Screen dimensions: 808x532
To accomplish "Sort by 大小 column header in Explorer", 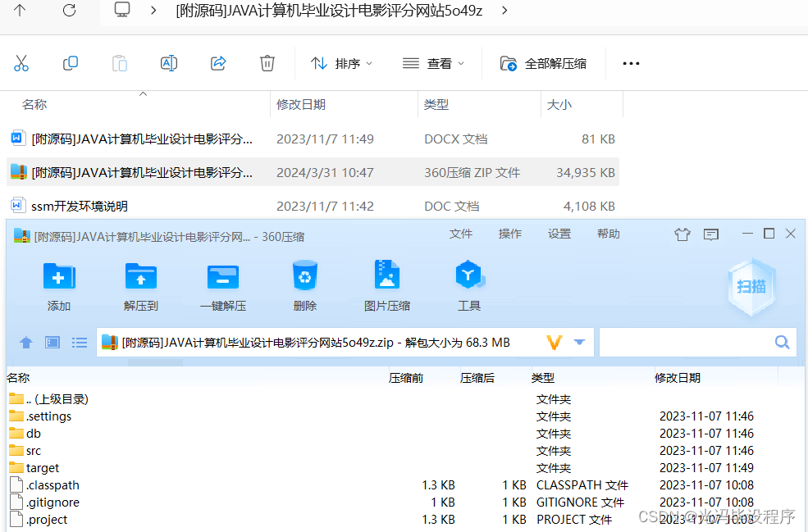I will tap(559, 105).
